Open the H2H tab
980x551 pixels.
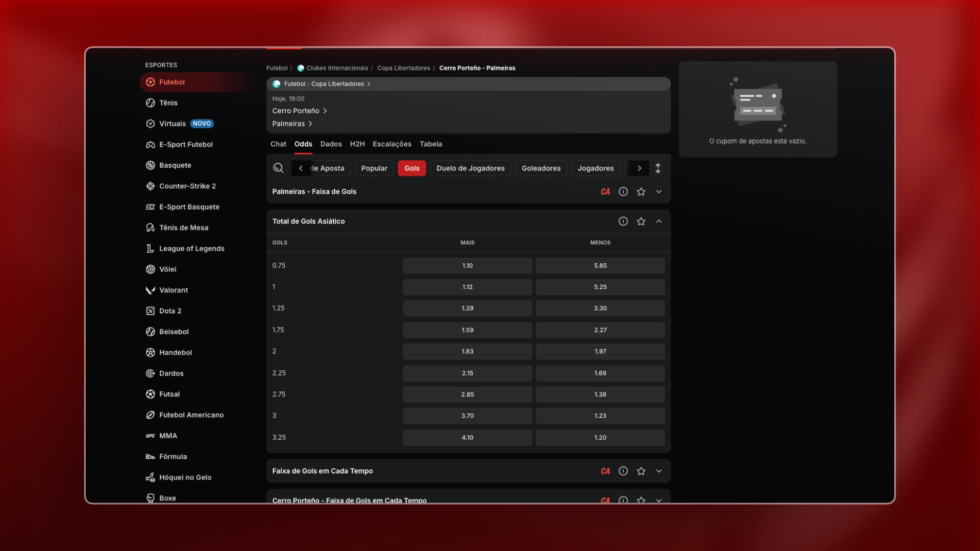(x=357, y=144)
